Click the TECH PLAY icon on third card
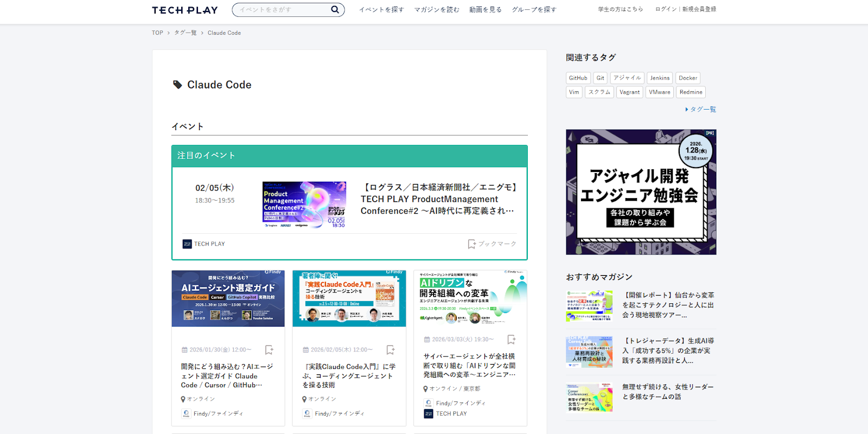Viewport: 868px width, 434px height. [x=429, y=414]
